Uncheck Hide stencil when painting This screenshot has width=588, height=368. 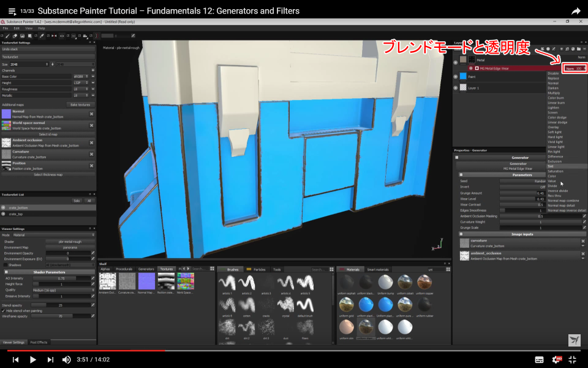4,311
